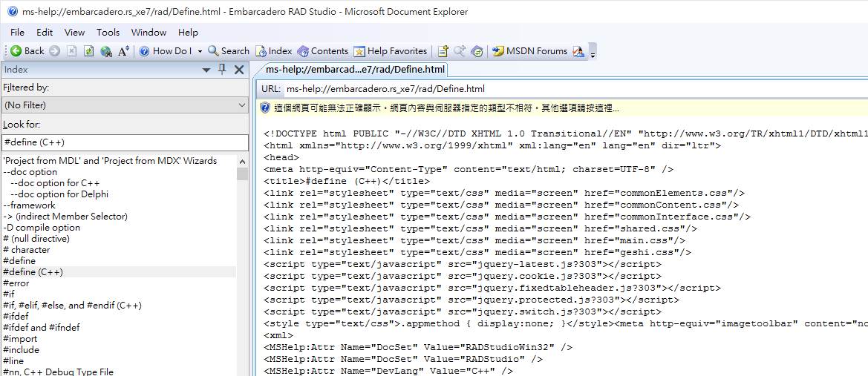Click the Font Size 'A' icon
Screen dimensions: 868x376
tap(123, 51)
